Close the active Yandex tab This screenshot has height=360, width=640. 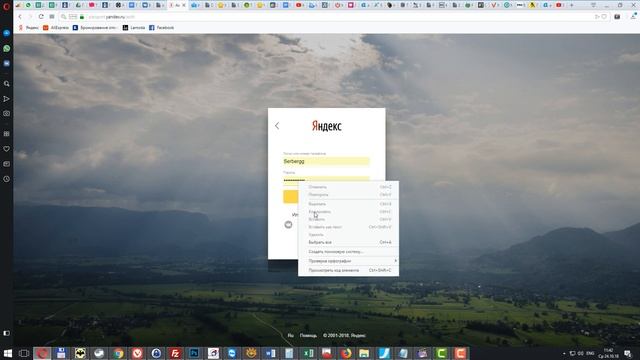click(184, 5)
